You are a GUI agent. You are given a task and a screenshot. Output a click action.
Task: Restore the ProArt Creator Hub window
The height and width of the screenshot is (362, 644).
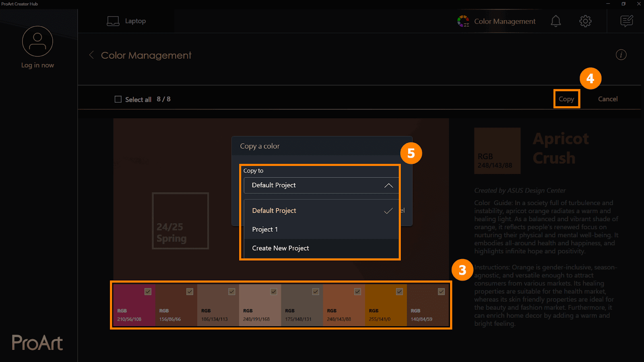click(623, 4)
